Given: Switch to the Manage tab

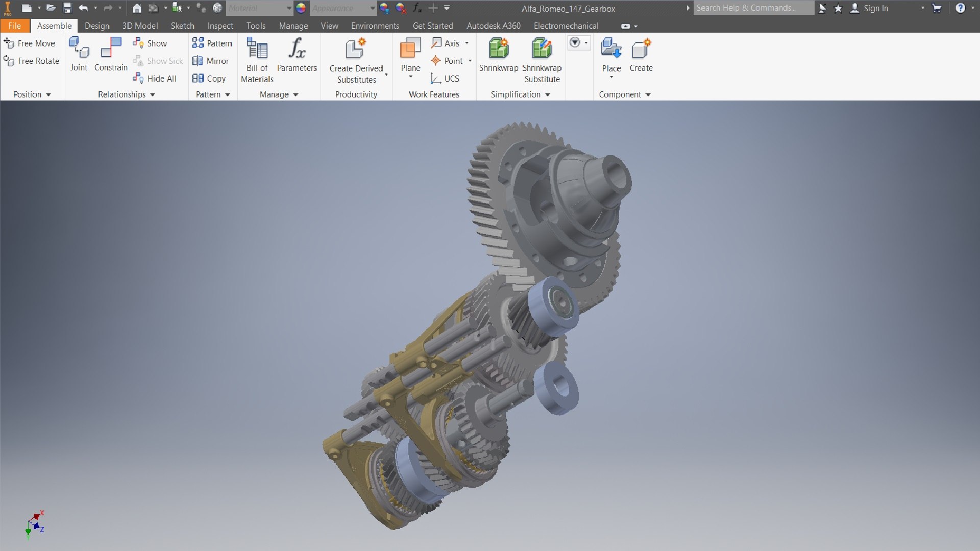Looking at the screenshot, I should [x=293, y=26].
